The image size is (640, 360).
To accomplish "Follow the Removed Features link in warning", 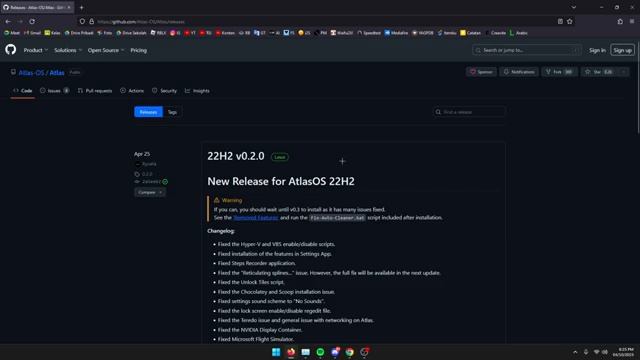I will (x=256, y=218).
